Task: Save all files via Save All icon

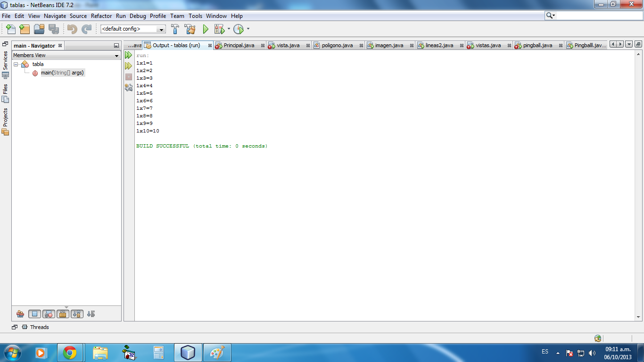Action: click(x=53, y=29)
